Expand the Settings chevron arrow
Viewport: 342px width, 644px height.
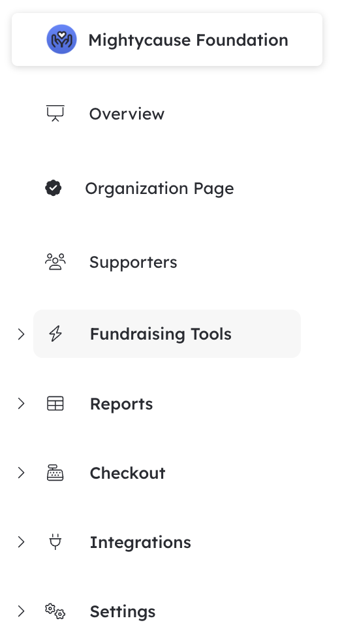pos(22,611)
